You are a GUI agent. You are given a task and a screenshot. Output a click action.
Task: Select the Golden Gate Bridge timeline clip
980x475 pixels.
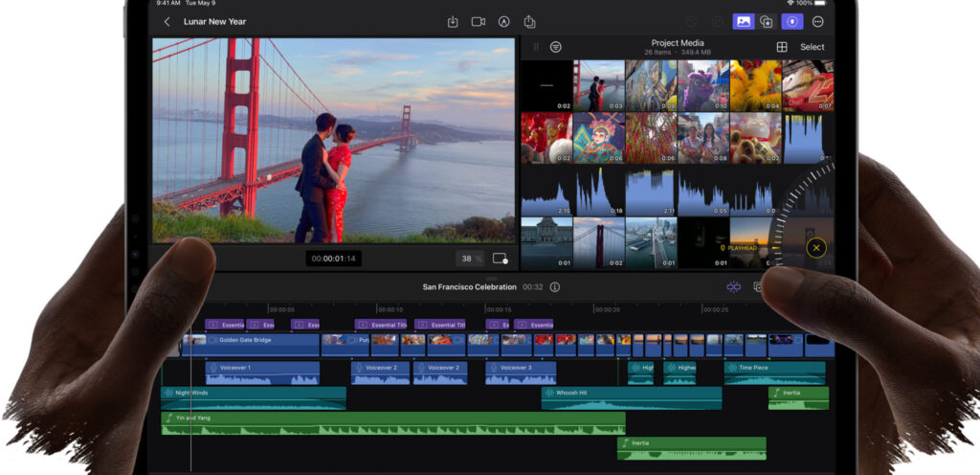251,345
